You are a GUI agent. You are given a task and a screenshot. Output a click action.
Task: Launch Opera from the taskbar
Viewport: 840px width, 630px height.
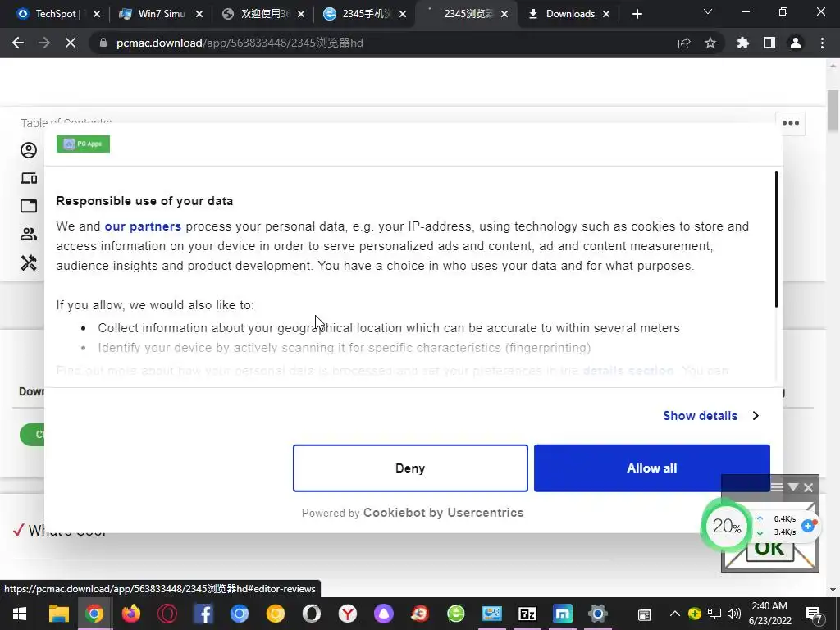[167, 614]
